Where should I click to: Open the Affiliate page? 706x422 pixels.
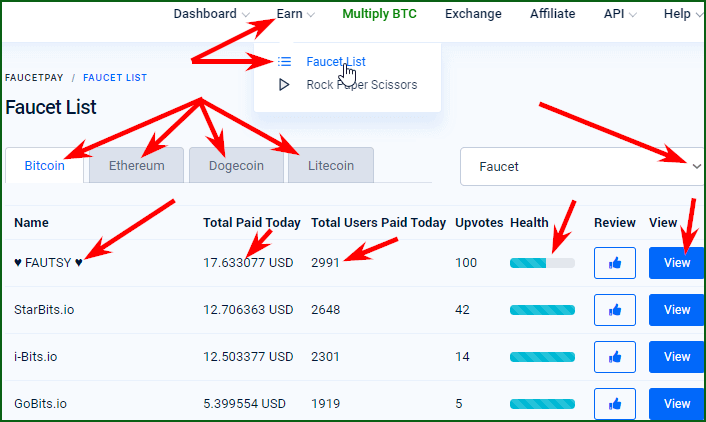click(552, 14)
